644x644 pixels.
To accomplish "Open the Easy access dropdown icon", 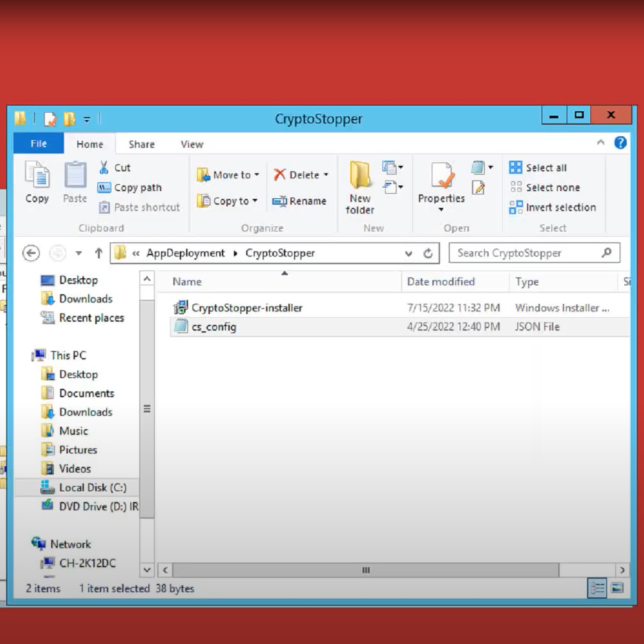I will [392, 187].
